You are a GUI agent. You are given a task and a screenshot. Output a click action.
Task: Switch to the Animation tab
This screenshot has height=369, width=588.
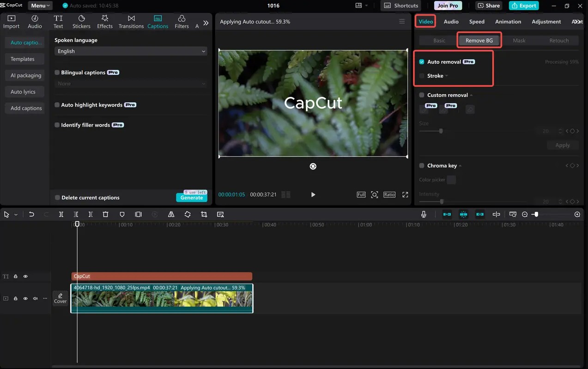[508, 22]
